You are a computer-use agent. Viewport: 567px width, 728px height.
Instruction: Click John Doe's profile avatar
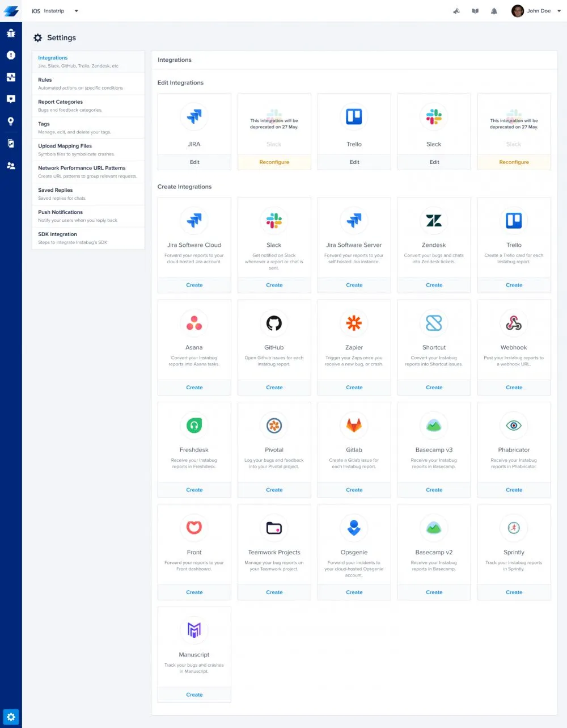pos(518,11)
